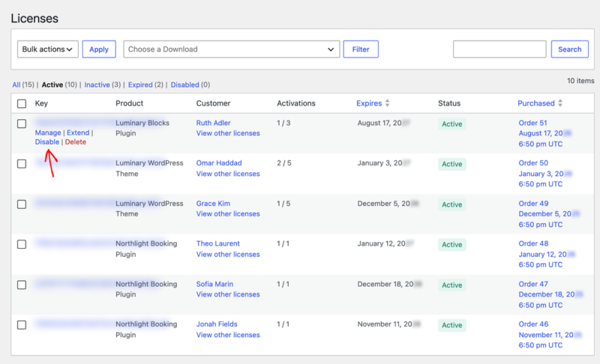Viewport: 600px width, 364px height.
Task: Tick the checkbox for Grace Kim's license
Action: click(x=22, y=204)
